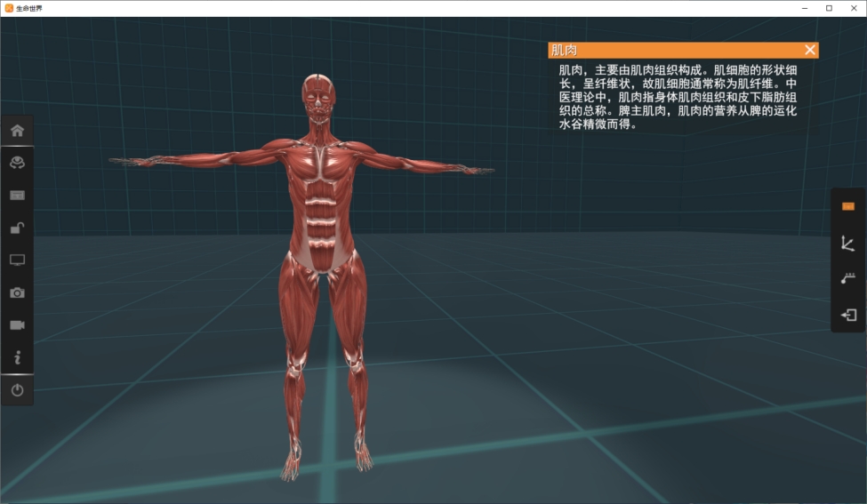The width and height of the screenshot is (867, 504).
Task: Open the info "i" icon
Action: point(17,357)
